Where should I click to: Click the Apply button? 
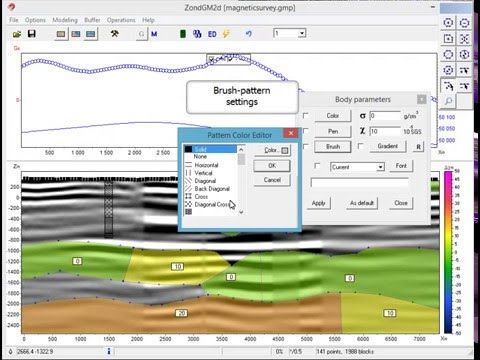(318, 203)
